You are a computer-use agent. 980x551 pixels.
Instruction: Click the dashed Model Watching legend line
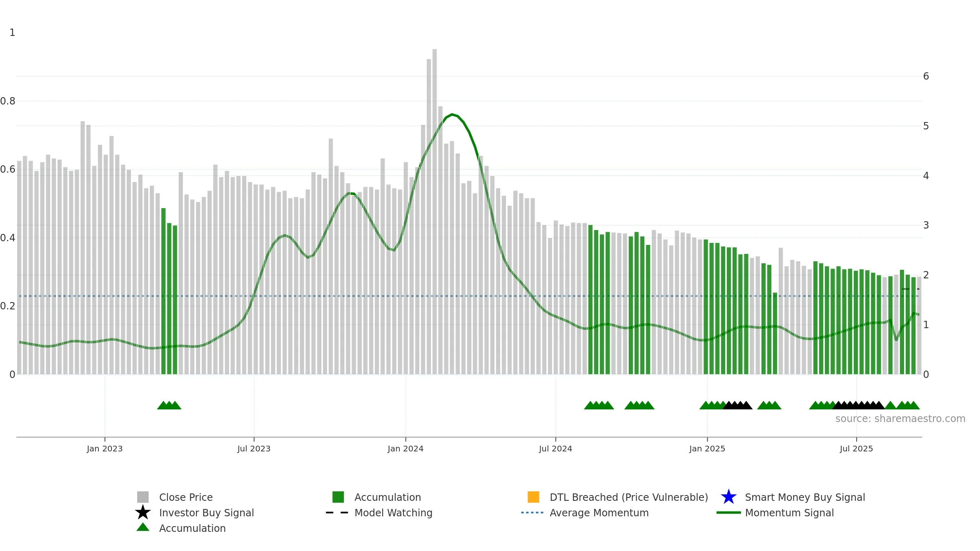(337, 513)
